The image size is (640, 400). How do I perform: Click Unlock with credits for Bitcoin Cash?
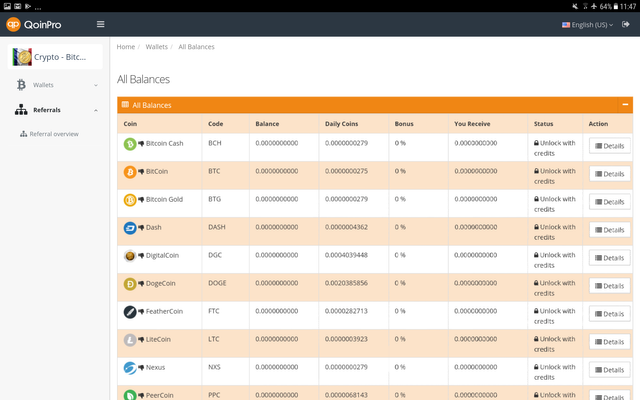[555, 148]
